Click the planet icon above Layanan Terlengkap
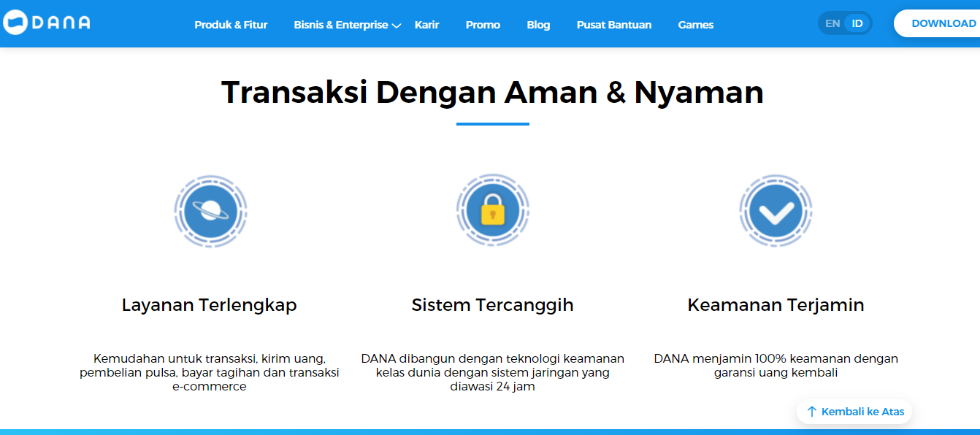 [x=211, y=211]
